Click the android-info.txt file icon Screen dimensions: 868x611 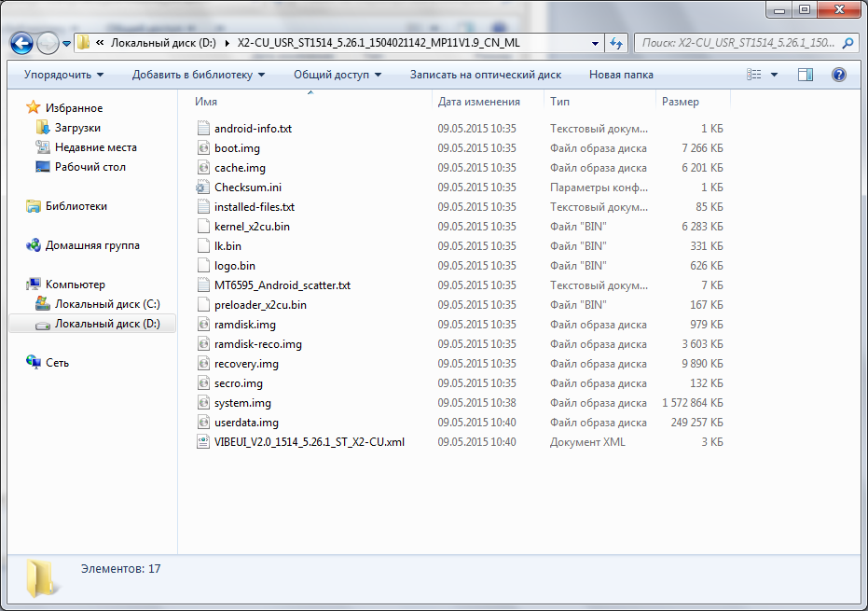tap(203, 129)
